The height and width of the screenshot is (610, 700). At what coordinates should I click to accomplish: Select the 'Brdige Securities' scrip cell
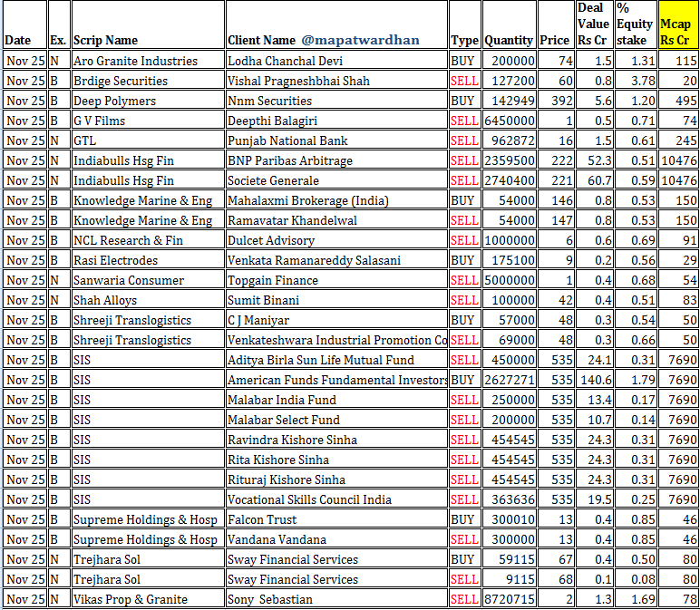148,80
